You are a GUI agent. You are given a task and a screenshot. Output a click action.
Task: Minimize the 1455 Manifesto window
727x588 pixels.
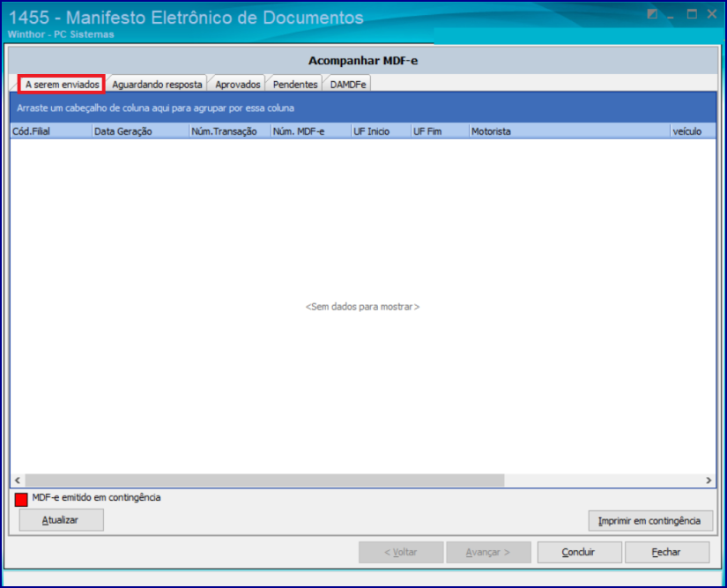click(671, 15)
